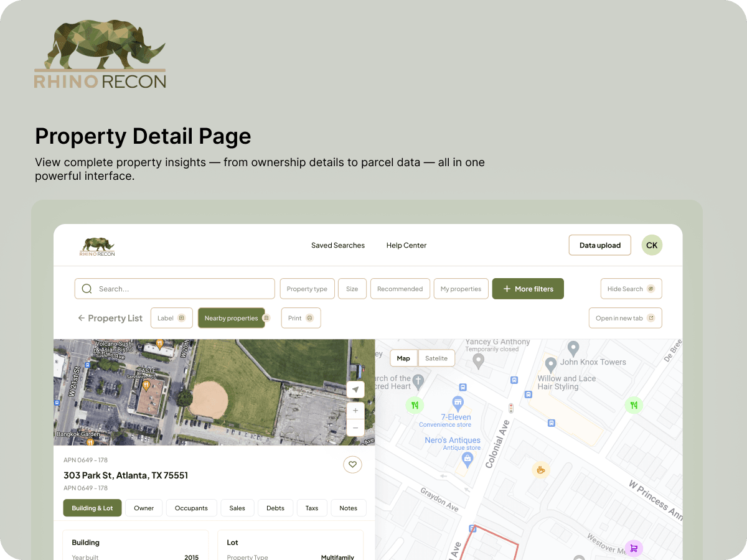
Task: Click the Colonial Ave street label
Action: pyautogui.click(x=498, y=444)
